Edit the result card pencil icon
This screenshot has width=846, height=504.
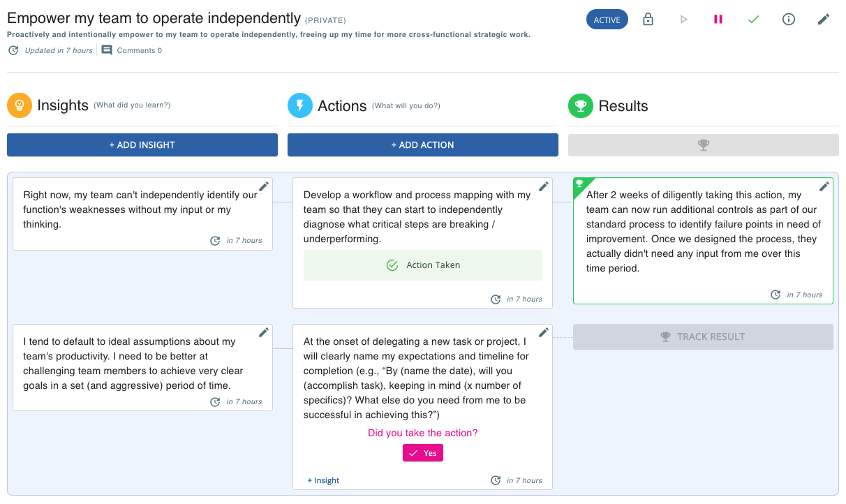coord(824,186)
